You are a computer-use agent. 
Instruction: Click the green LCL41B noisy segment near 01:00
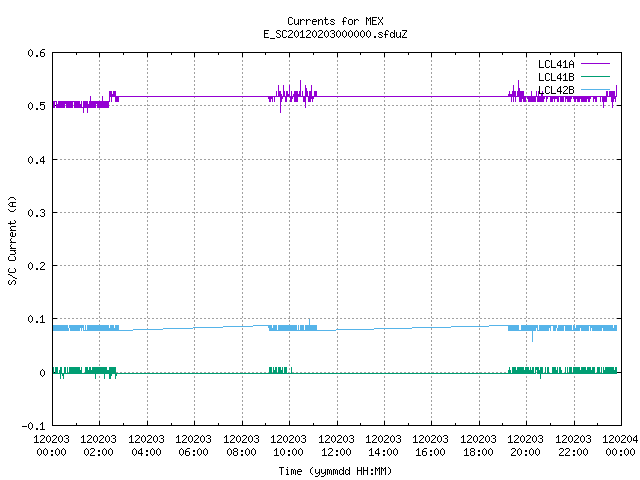tap(84, 372)
